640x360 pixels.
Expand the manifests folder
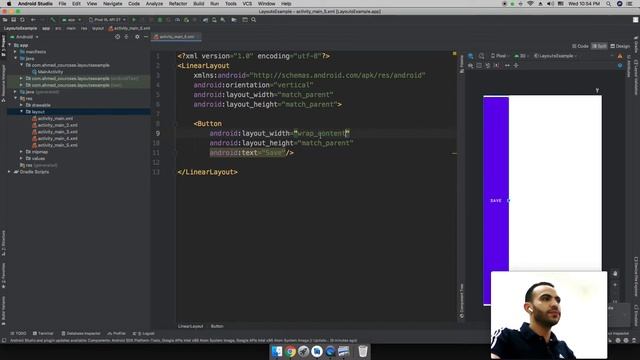point(16,52)
